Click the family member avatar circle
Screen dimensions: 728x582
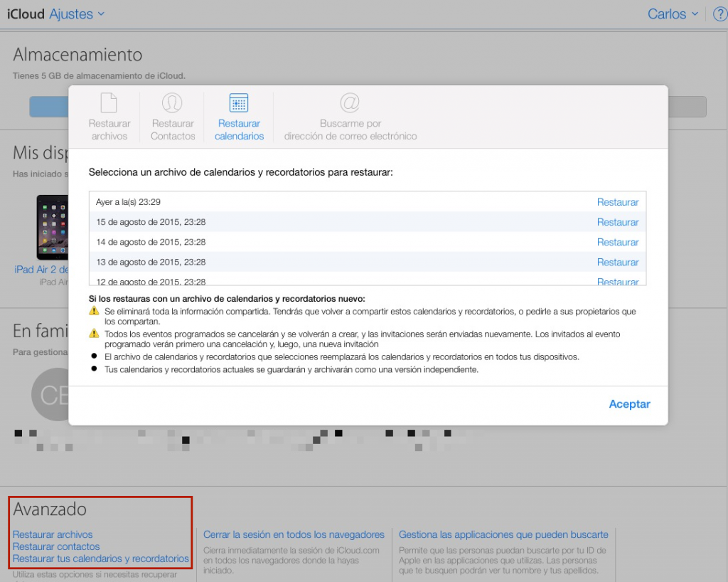(50, 394)
